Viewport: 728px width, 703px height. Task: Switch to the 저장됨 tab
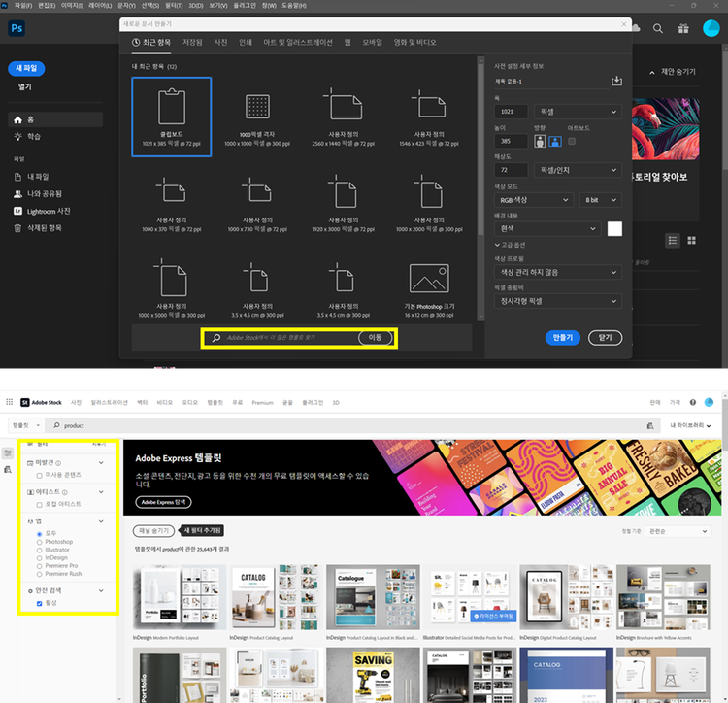point(192,43)
